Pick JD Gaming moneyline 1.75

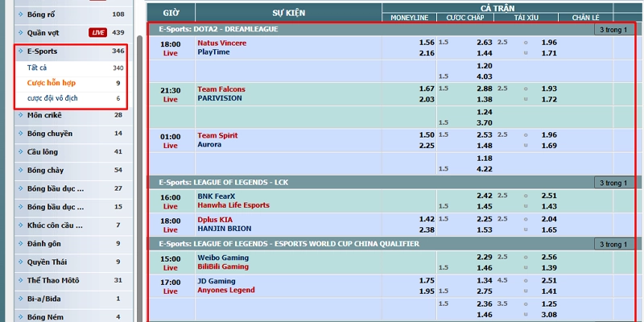click(427, 281)
